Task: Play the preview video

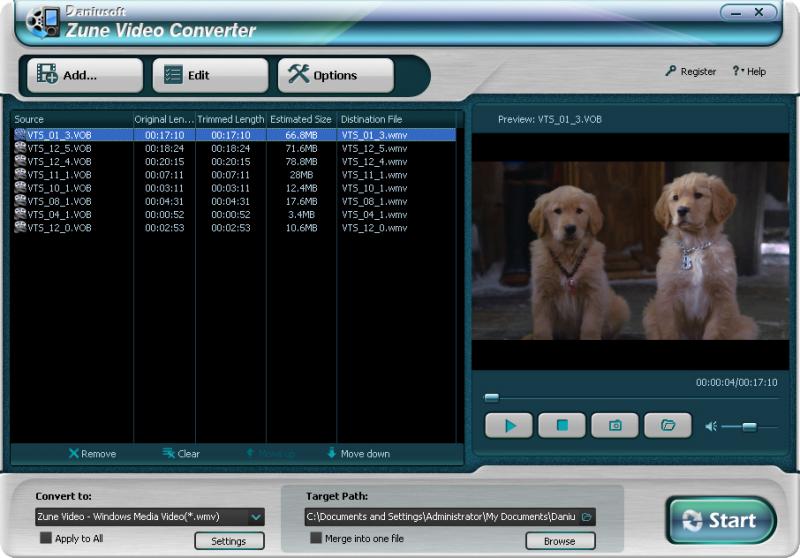Action: coord(510,425)
